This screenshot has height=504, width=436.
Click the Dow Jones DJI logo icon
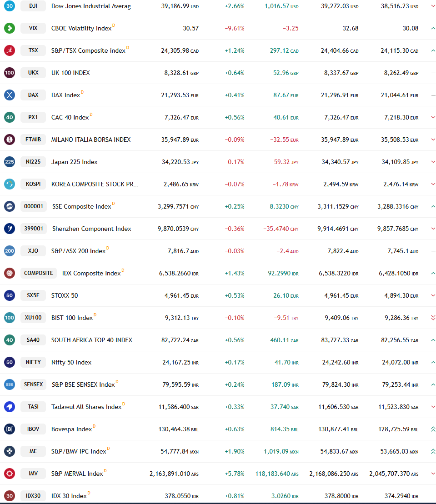point(10,6)
